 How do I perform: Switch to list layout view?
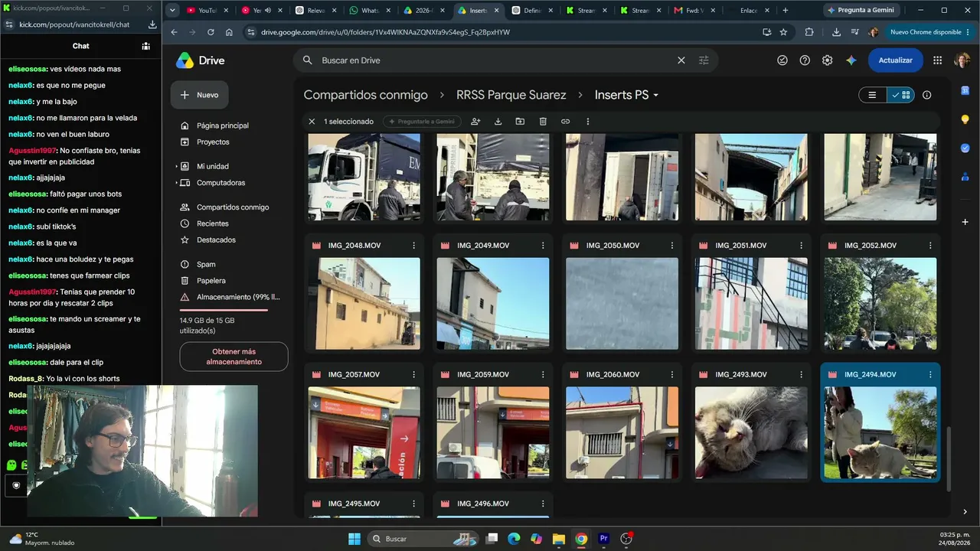point(872,95)
